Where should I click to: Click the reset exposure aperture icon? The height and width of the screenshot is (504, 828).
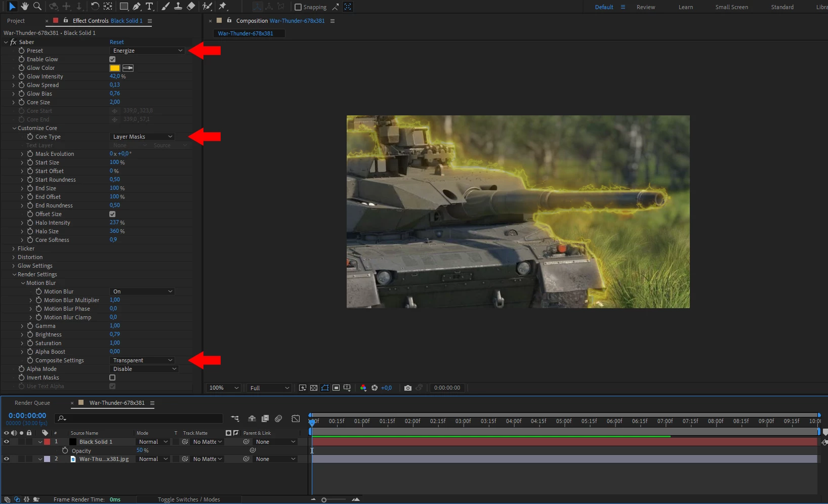click(x=375, y=388)
